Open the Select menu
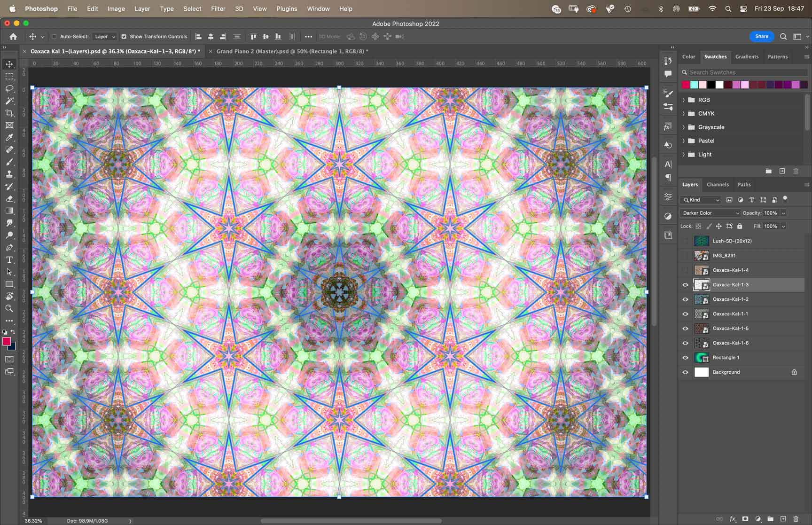The image size is (812, 525). pos(192,8)
